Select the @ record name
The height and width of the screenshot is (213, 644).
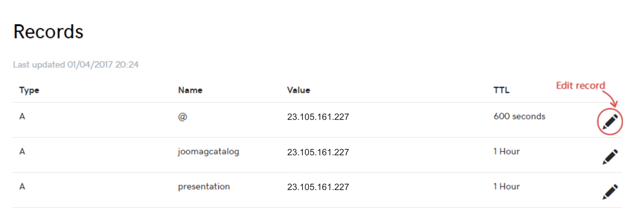[x=182, y=117]
